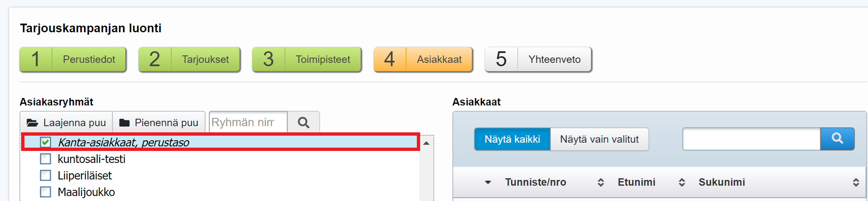
Task: Tick the Maalijoukko checkbox
Action: click(45, 192)
